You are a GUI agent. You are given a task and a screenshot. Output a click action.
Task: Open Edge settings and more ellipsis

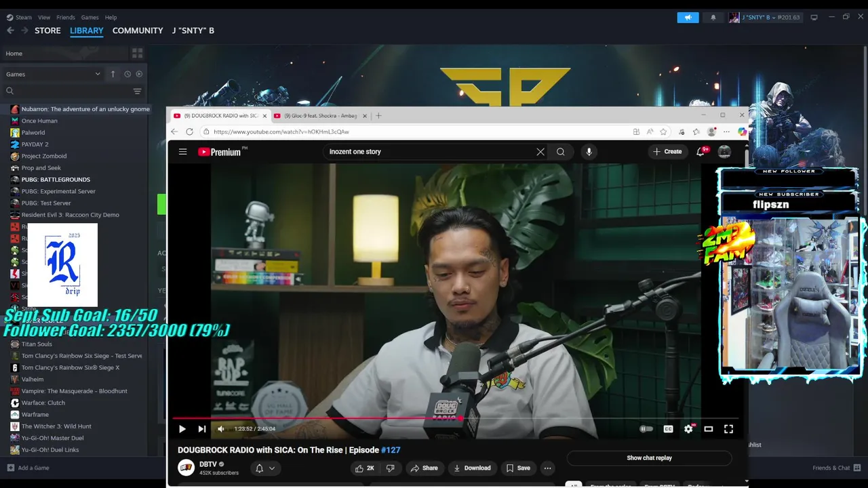point(726,131)
